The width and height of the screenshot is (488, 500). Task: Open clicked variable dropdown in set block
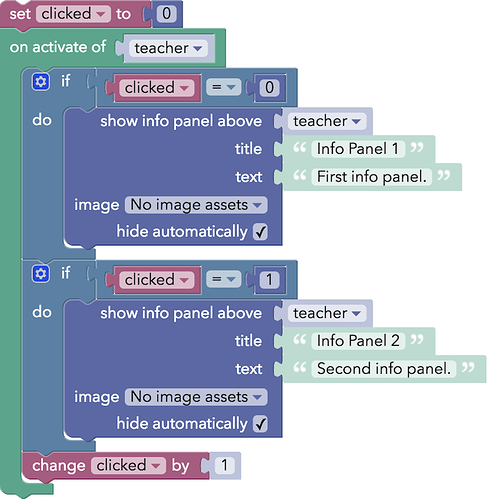point(73,14)
